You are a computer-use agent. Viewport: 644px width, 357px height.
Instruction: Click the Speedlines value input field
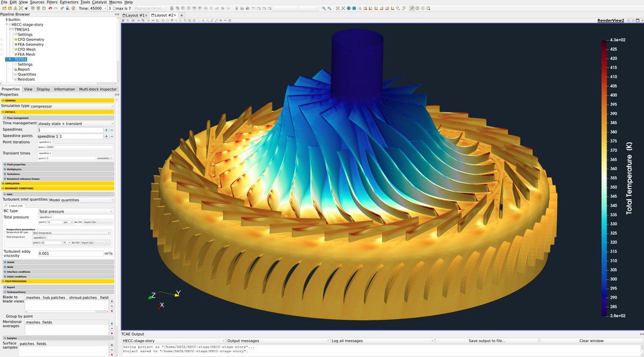(x=70, y=130)
